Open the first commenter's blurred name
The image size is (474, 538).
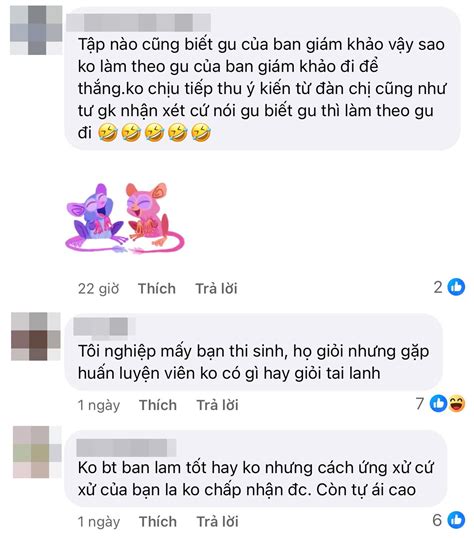tap(139, 23)
